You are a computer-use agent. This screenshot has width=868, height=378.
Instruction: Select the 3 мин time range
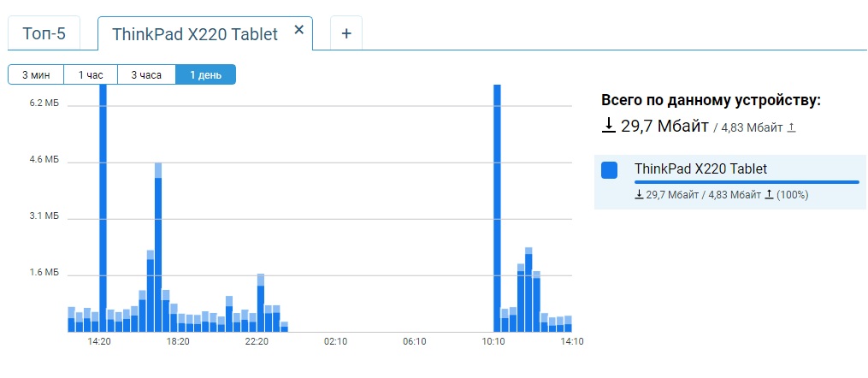pyautogui.click(x=36, y=75)
